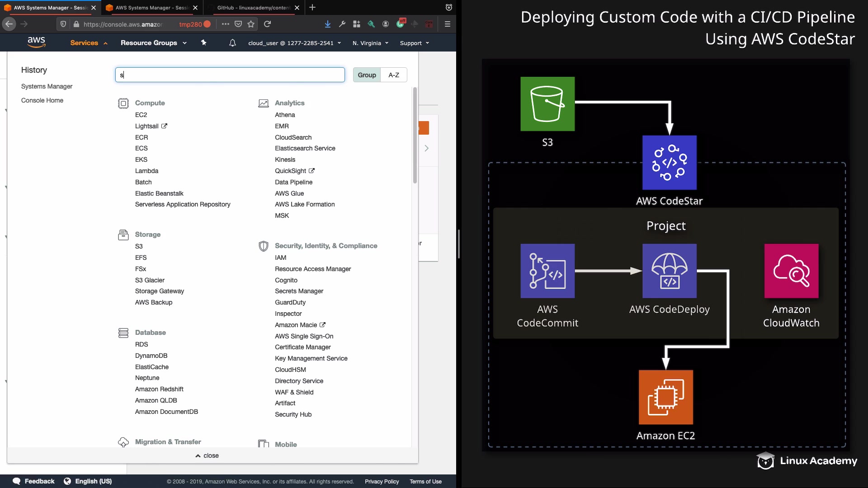Click inside the services search field
868x488 pixels.
click(x=230, y=75)
